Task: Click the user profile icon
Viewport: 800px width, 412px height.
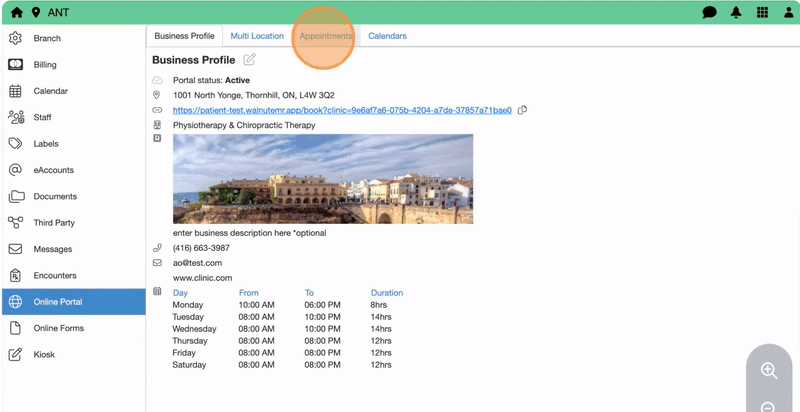Action: coord(788,13)
